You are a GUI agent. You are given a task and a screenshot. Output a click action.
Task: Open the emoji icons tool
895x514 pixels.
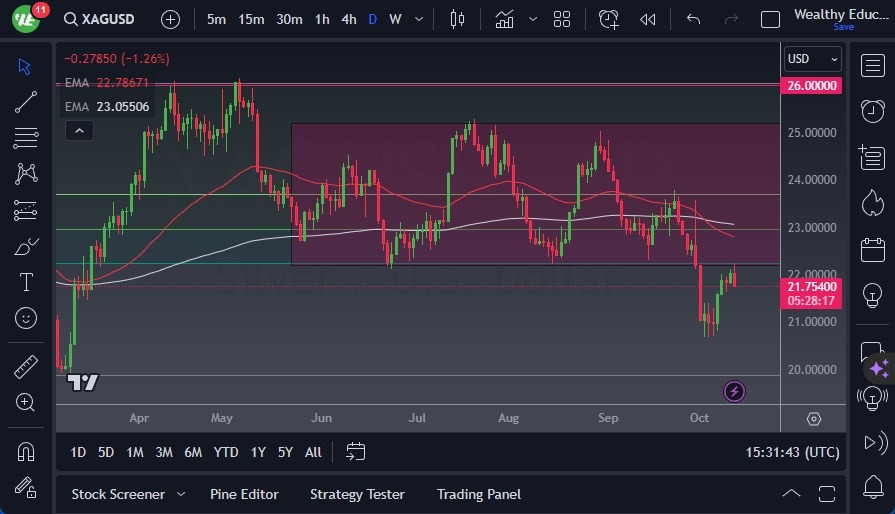click(x=26, y=318)
